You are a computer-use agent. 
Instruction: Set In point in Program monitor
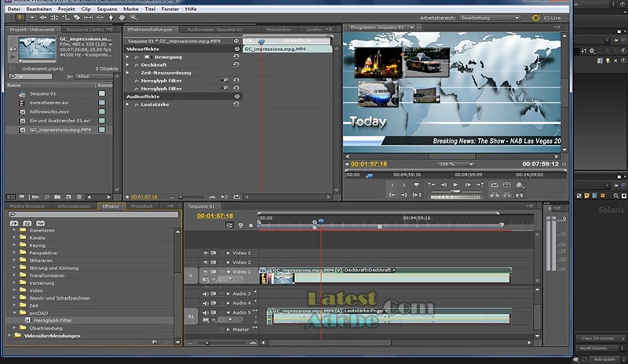click(392, 184)
